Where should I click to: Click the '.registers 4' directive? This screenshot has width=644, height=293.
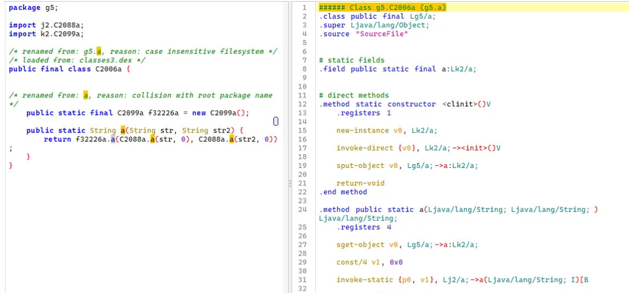364,227
